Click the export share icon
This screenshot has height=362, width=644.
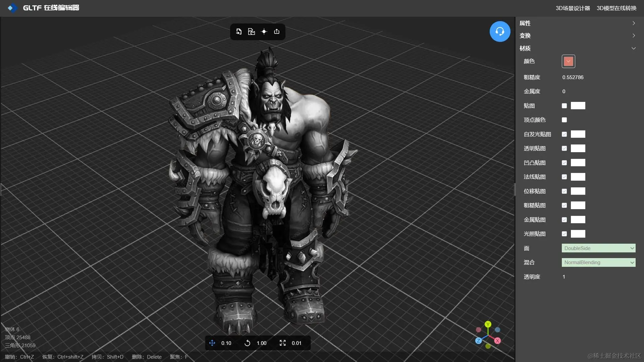pos(277,32)
